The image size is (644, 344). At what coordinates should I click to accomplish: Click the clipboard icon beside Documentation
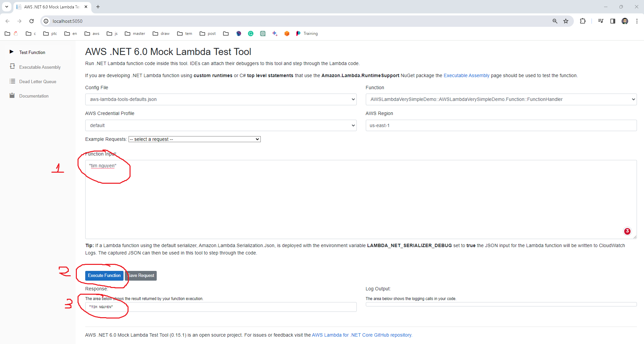pos(12,95)
